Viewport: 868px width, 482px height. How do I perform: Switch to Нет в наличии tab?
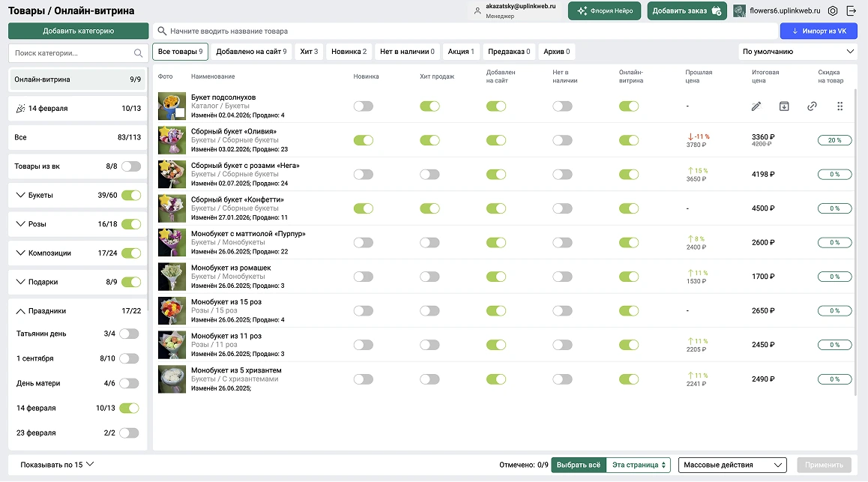click(407, 52)
